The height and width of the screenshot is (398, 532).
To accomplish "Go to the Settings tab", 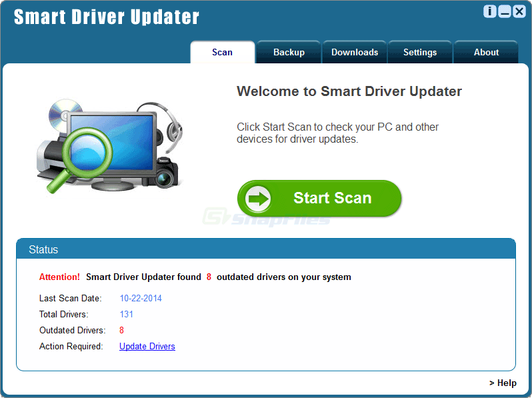I will coord(419,52).
